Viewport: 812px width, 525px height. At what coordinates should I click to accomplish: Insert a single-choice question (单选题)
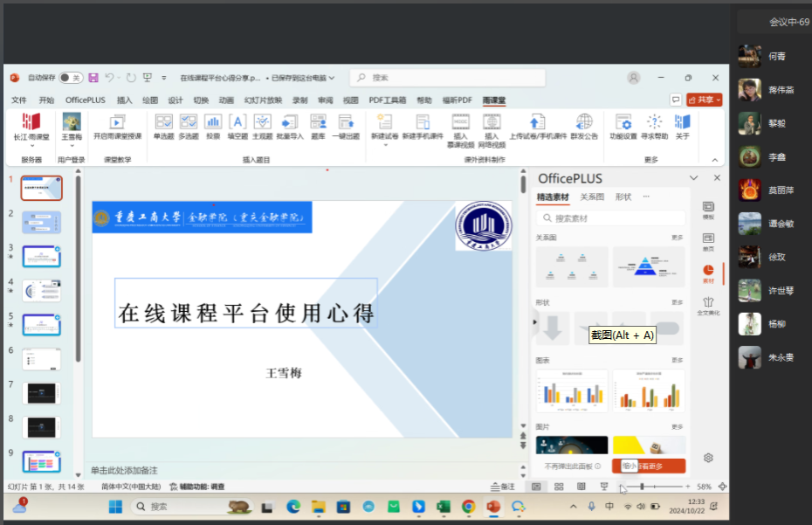click(163, 126)
